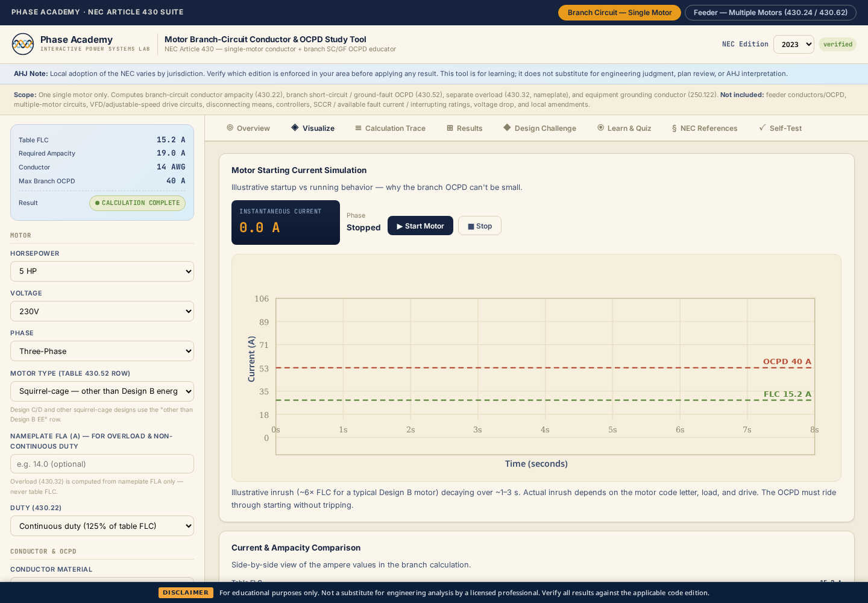Click the Motor Starting Current Simulation heading

pyautogui.click(x=299, y=171)
